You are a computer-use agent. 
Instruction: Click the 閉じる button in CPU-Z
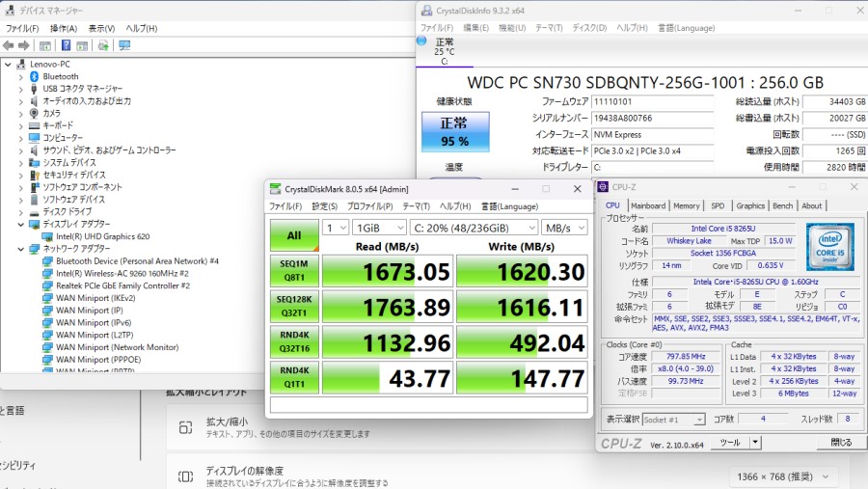click(841, 442)
